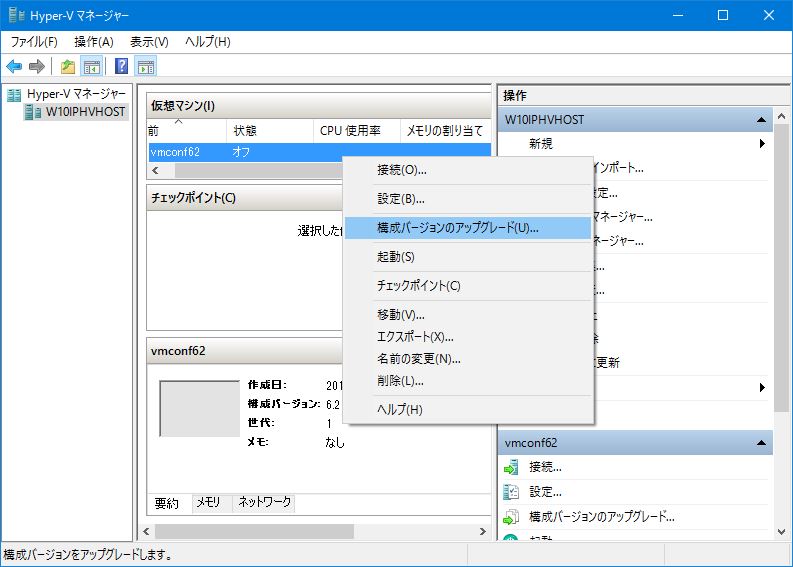
Task: Choose チェックポイント(C) in context menu
Action: pos(468,285)
